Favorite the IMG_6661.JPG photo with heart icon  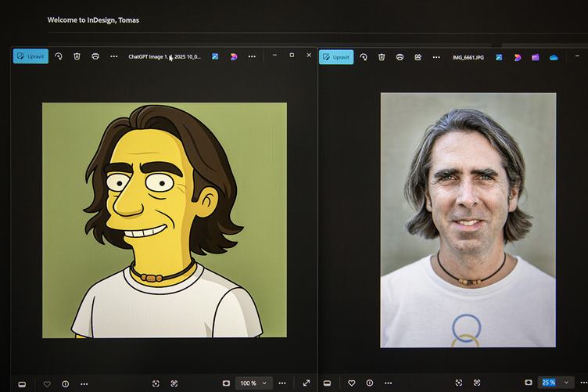tap(351, 383)
